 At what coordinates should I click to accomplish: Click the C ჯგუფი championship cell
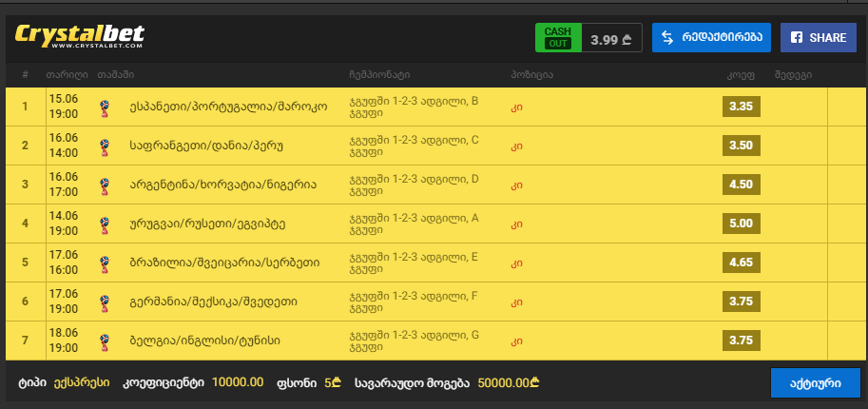click(x=414, y=146)
